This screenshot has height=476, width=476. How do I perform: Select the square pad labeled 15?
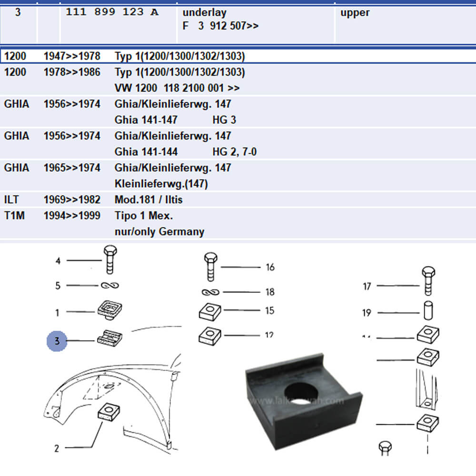click(210, 311)
